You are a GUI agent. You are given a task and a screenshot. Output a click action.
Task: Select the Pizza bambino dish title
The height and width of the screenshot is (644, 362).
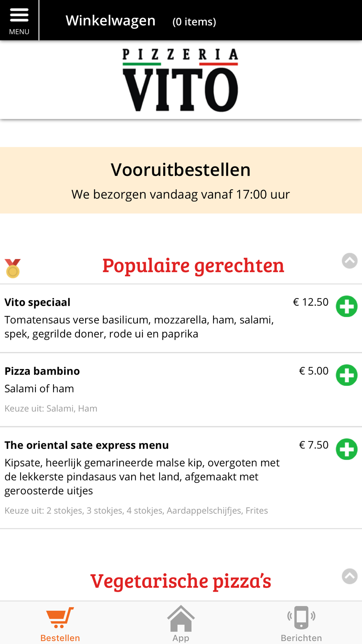point(42,371)
